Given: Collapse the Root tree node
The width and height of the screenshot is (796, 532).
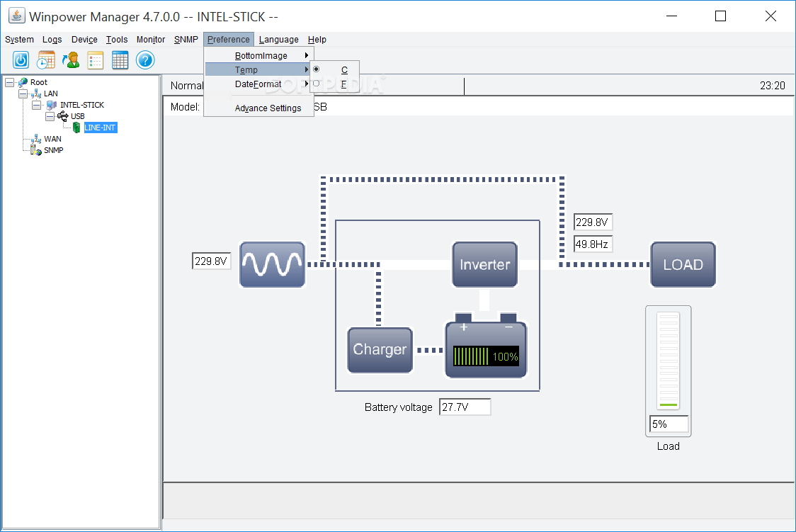Looking at the screenshot, I should pyautogui.click(x=10, y=82).
